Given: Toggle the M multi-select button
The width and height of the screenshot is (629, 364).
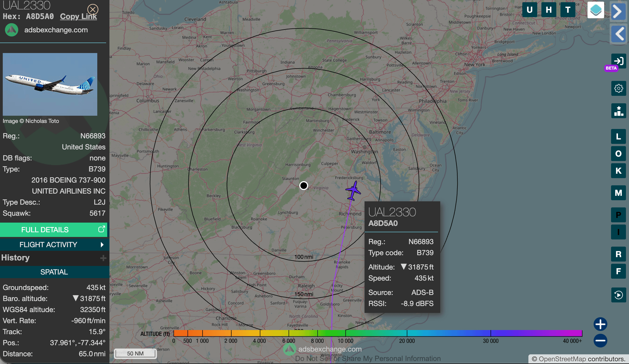Looking at the screenshot, I should pyautogui.click(x=618, y=193).
